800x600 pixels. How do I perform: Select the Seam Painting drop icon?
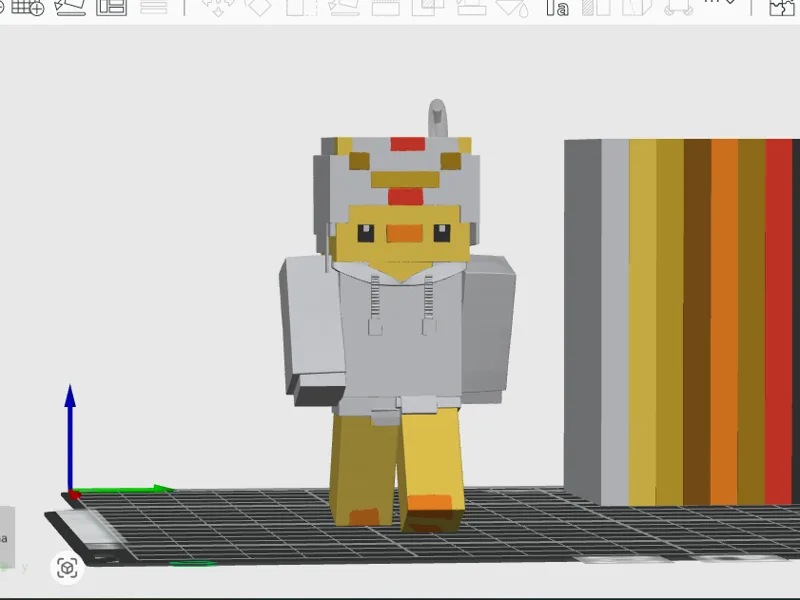tap(512, 7)
